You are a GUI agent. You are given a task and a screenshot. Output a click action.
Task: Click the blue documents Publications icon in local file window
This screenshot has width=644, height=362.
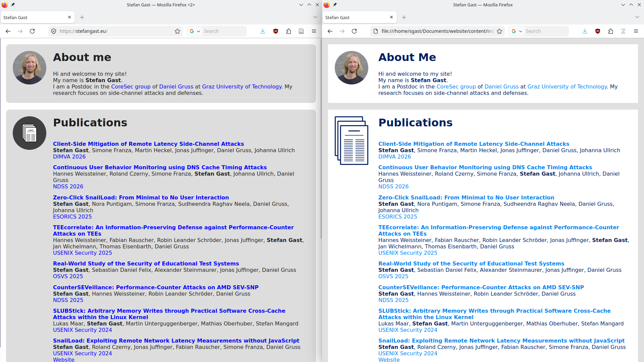click(x=352, y=140)
